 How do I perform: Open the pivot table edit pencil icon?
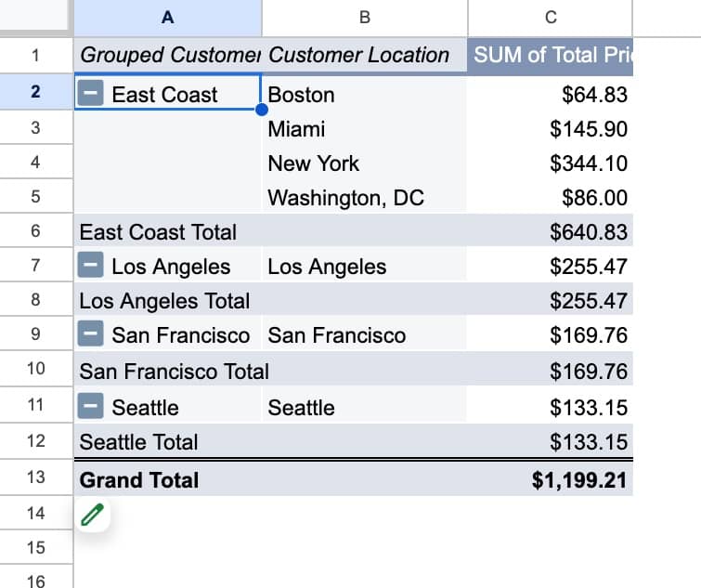click(93, 515)
